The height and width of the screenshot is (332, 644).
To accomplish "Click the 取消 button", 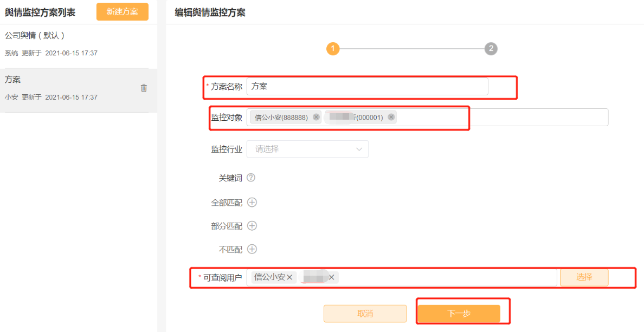I will [365, 314].
